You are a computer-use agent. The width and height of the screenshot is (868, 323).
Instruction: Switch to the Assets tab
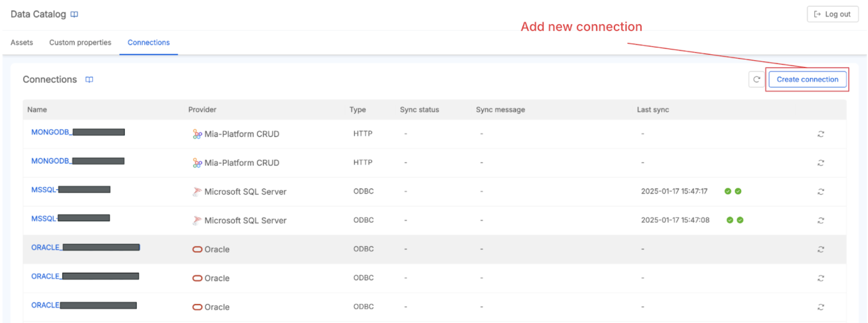point(22,43)
